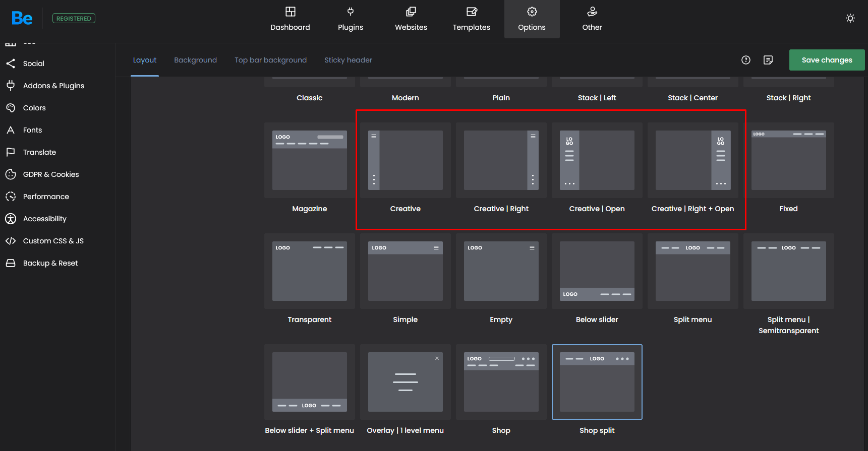
Task: Click the Colors palette icon
Action: click(x=11, y=108)
